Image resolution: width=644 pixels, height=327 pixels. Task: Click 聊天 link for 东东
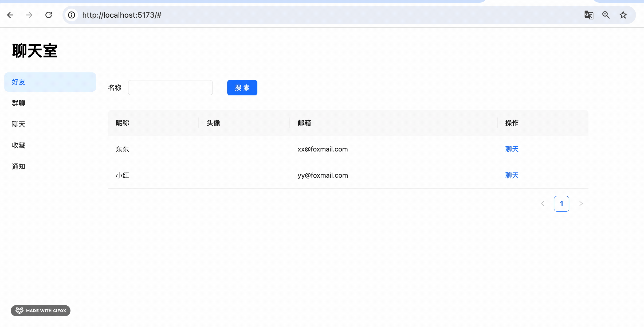pyautogui.click(x=512, y=149)
